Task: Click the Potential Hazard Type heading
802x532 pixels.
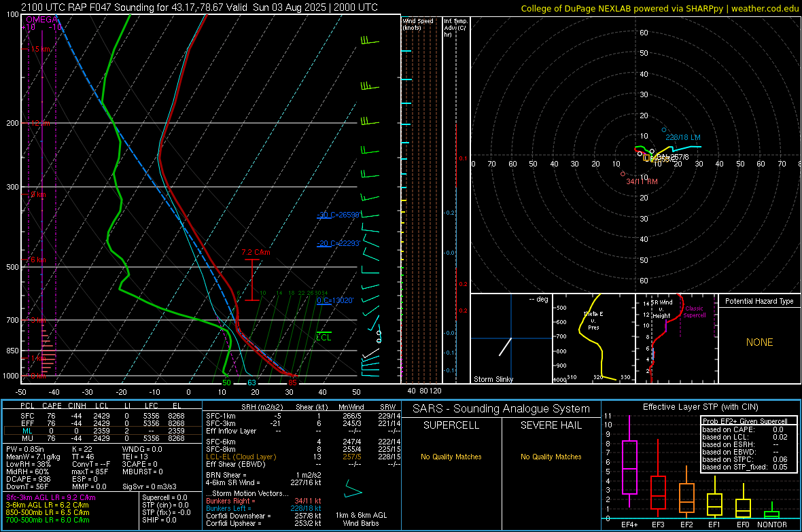Action: click(x=759, y=301)
